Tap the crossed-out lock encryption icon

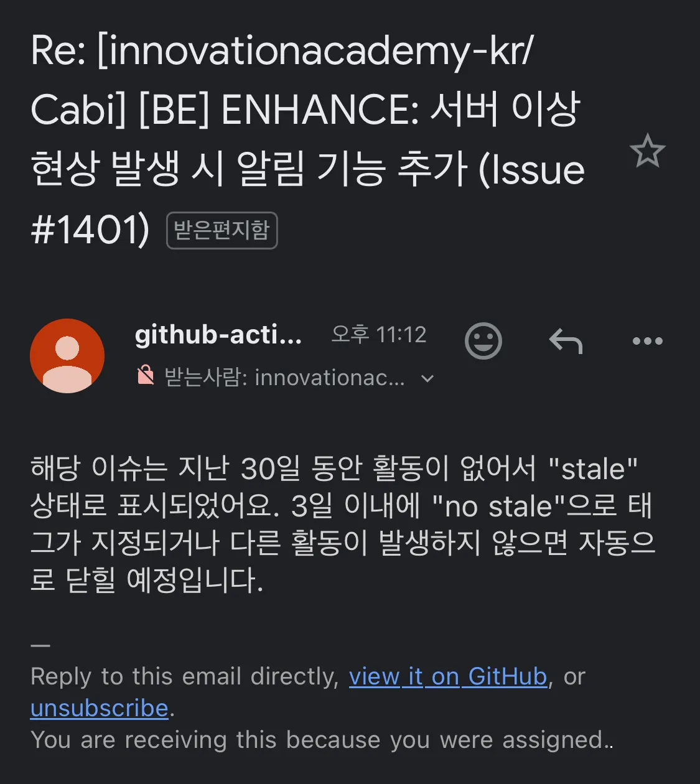pos(145,376)
